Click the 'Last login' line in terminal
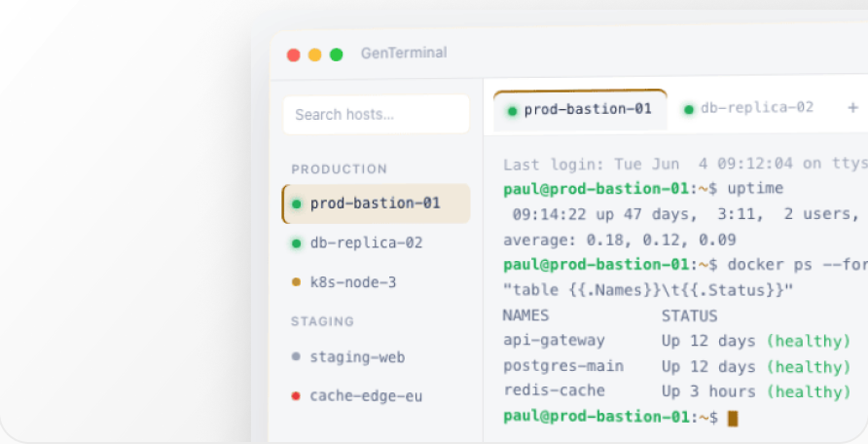This screenshot has height=444, width=868. (685, 165)
